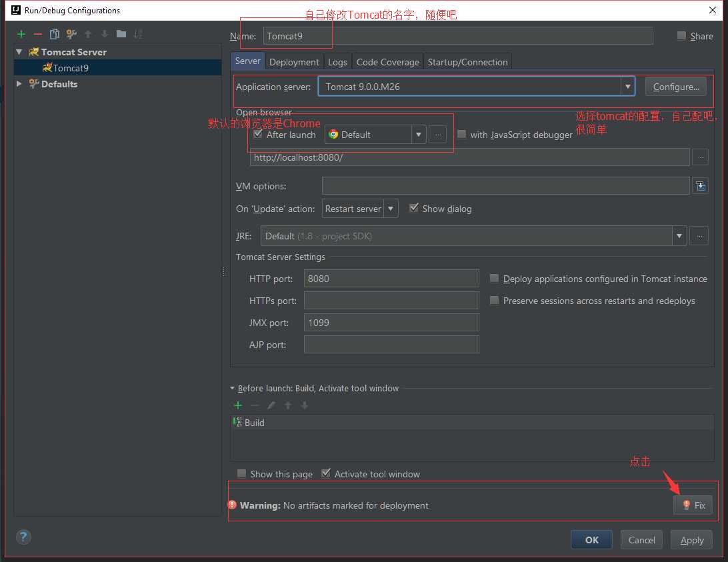728x562 pixels.
Task: Close the Run/Debug Configurations dialog
Action: 712,10
